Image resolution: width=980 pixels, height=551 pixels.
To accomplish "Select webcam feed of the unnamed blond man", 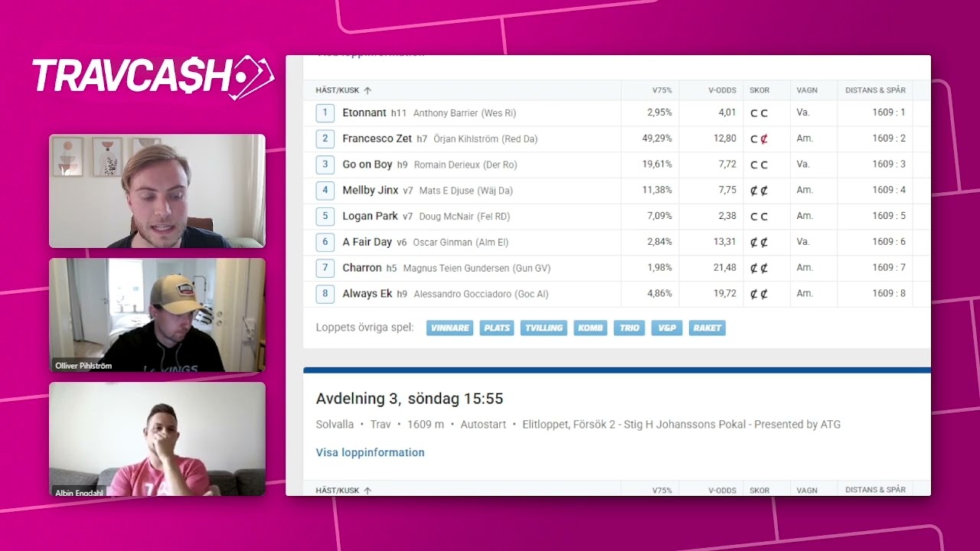I will tap(157, 191).
